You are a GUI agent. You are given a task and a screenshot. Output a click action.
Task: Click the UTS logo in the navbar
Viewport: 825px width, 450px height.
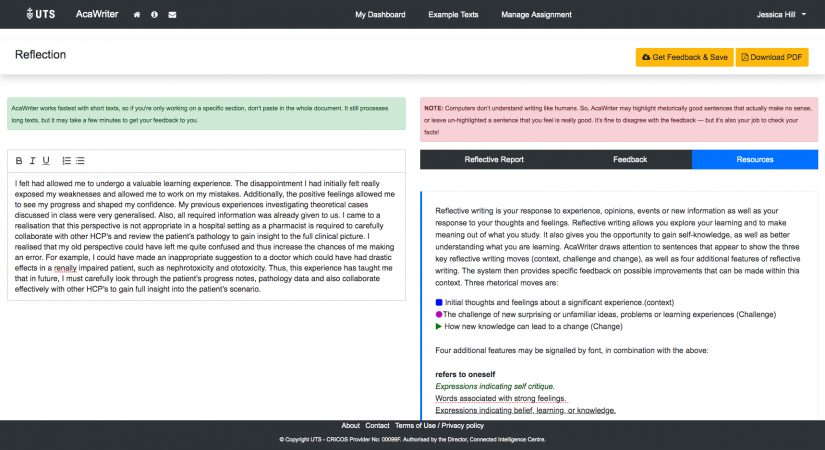pos(41,14)
